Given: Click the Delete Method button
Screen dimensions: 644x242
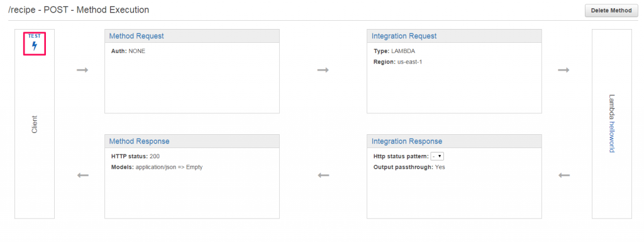Looking at the screenshot, I should point(611,11).
